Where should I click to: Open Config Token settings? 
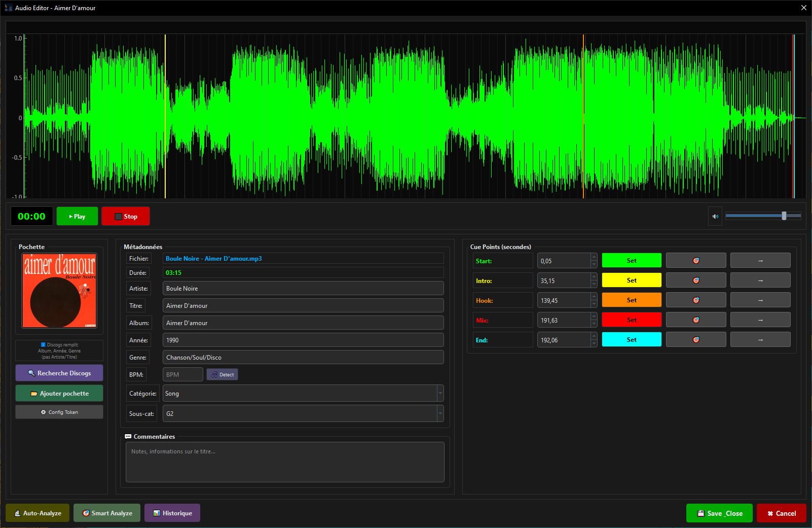pos(59,412)
